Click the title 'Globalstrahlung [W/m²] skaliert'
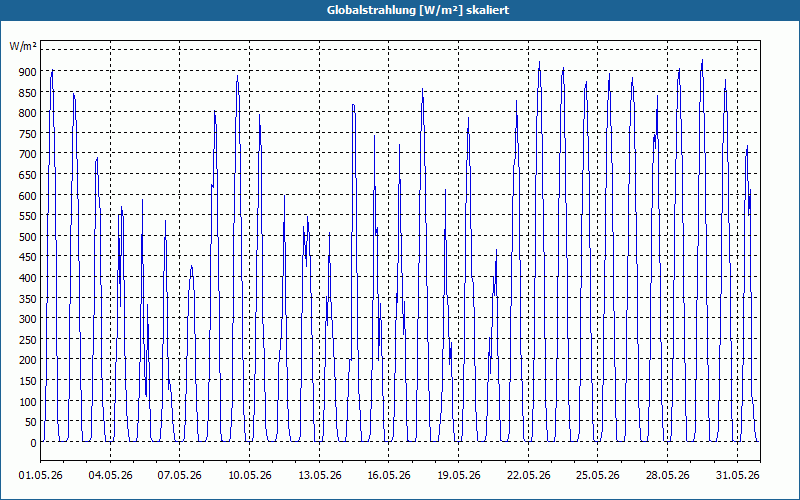The width and height of the screenshot is (800, 500). [x=418, y=10]
